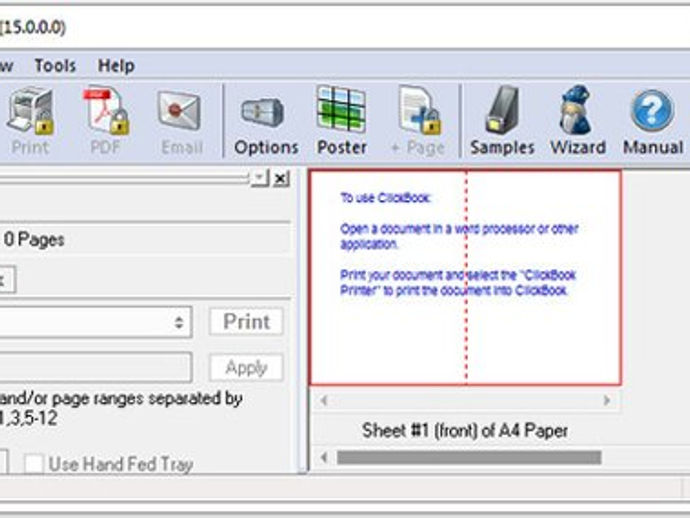Click the spinner arrows beside the Print button
690x518 pixels.
pos(178,322)
